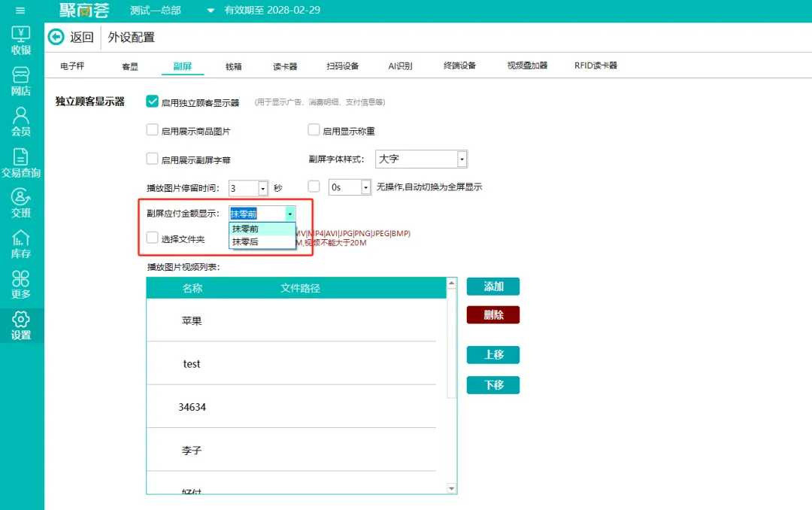Image resolution: width=812 pixels, height=510 pixels.
Task: Switch to the 终端设备 tab
Action: 460,65
